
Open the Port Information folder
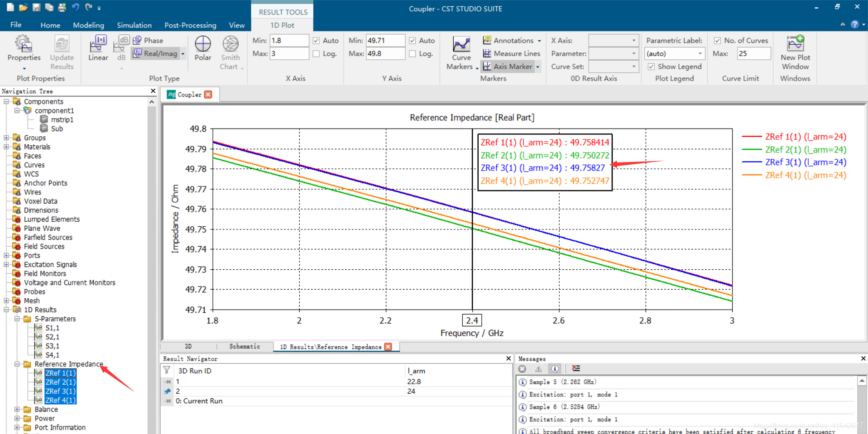(x=60, y=427)
